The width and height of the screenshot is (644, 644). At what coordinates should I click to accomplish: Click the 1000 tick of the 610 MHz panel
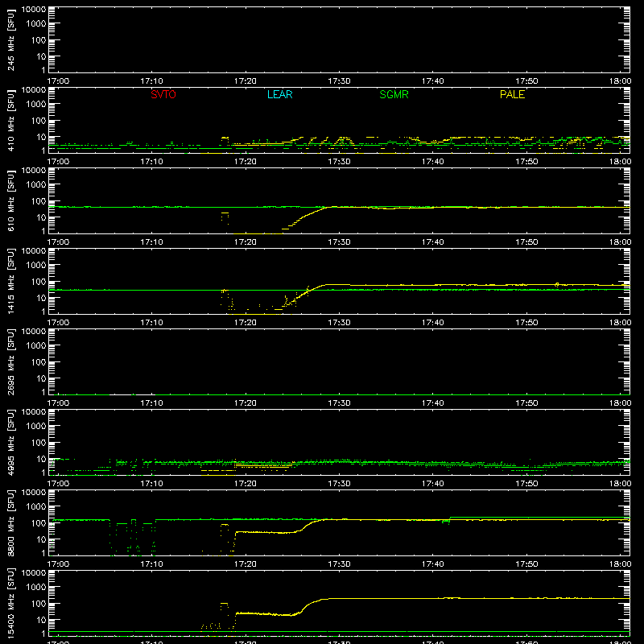pos(36,185)
